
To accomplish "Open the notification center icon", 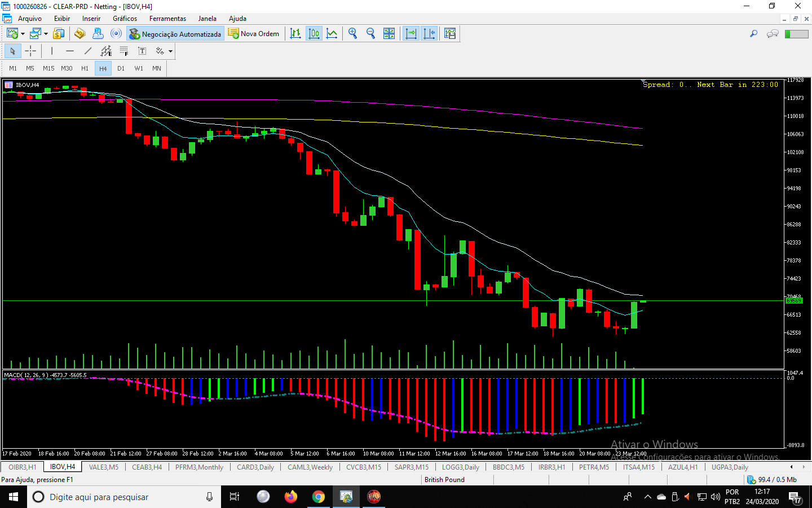I will [795, 497].
